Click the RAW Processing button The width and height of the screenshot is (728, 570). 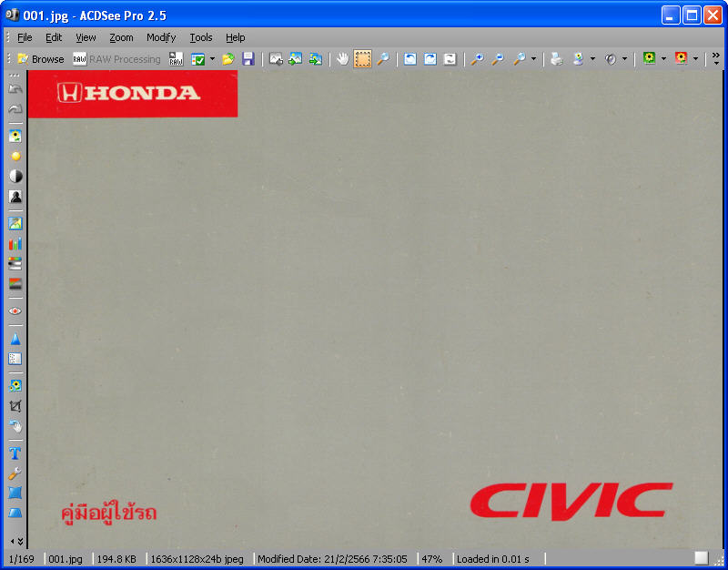point(116,59)
